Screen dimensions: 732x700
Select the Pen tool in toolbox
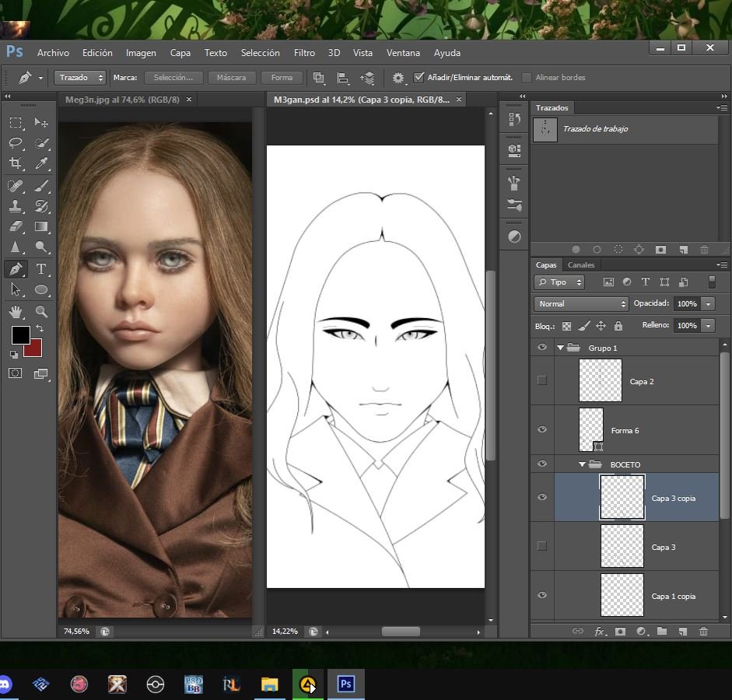click(16, 269)
